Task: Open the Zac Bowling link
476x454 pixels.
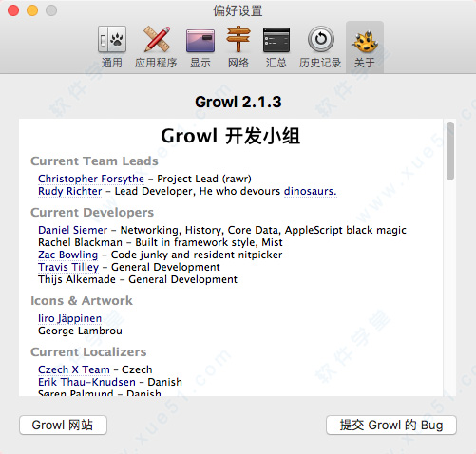Action: point(68,255)
